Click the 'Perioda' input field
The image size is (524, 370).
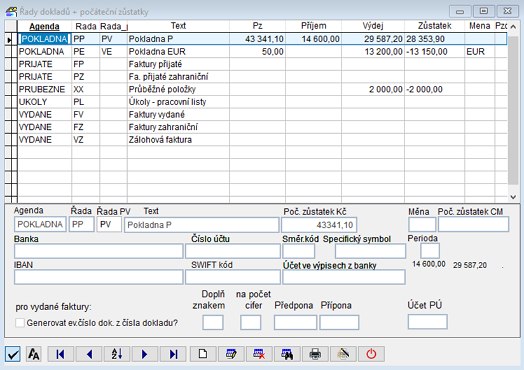coord(430,251)
